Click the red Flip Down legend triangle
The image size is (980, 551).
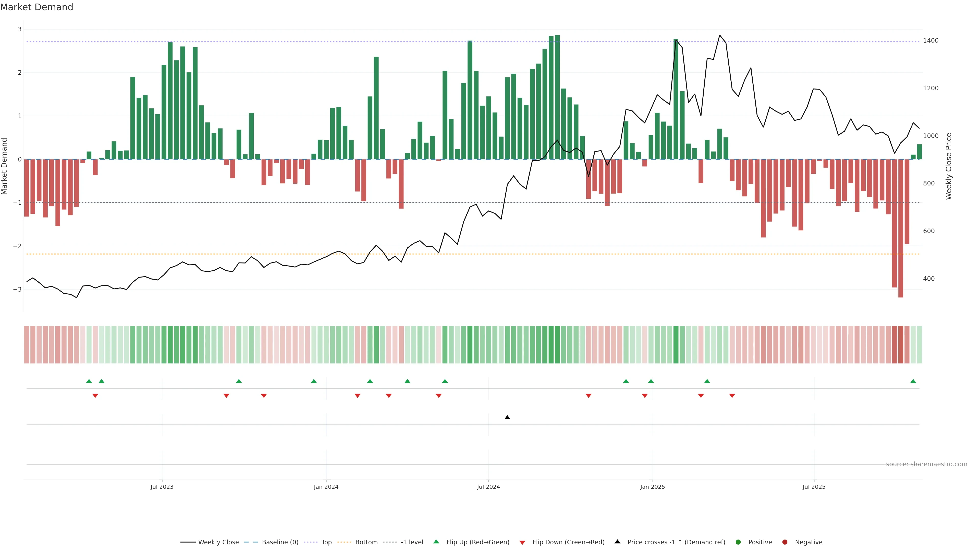click(522, 543)
